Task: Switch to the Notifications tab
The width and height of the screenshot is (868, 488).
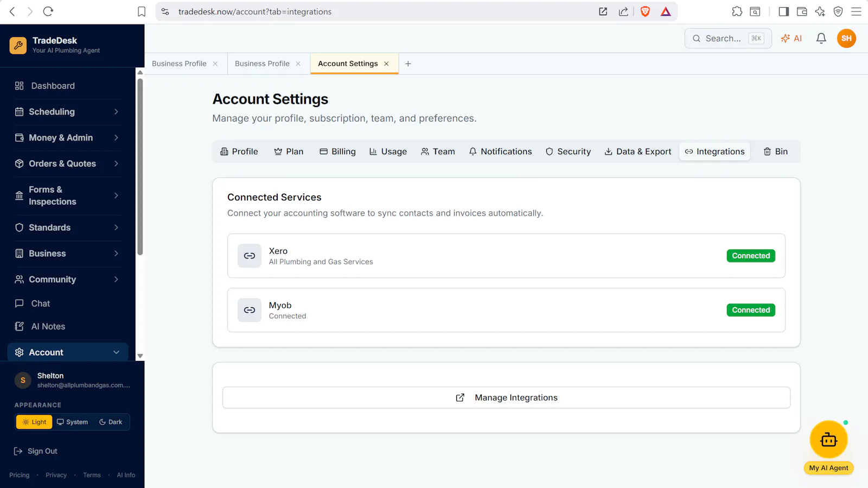Action: [500, 151]
